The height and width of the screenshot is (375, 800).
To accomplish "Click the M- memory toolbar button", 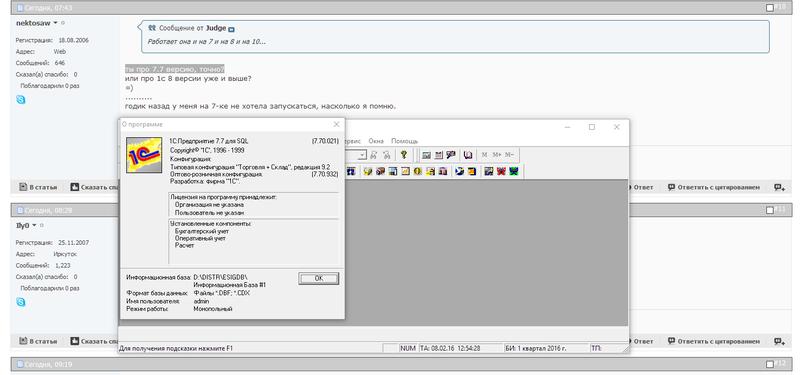I will [510, 155].
